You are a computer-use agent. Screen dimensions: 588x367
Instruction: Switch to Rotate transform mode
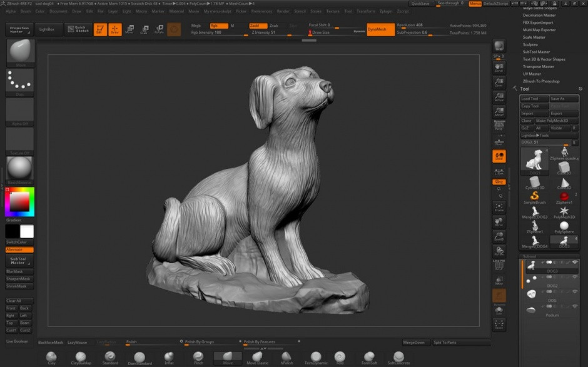[160, 29]
